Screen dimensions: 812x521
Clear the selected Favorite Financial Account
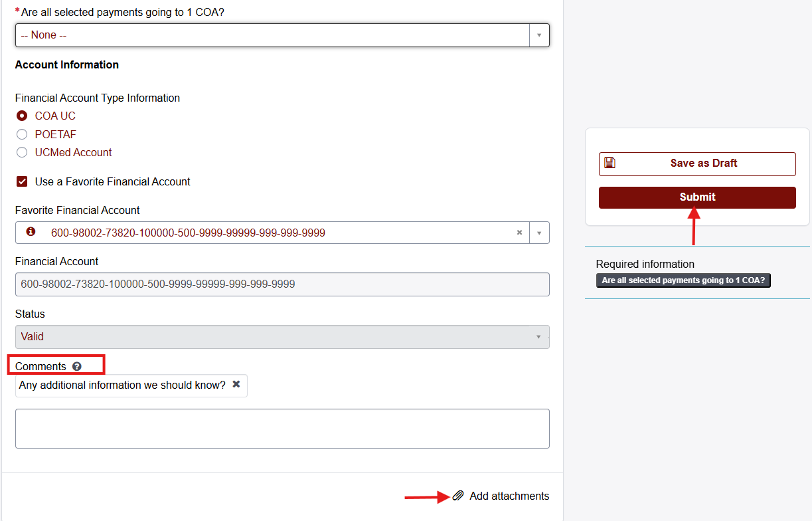(520, 233)
